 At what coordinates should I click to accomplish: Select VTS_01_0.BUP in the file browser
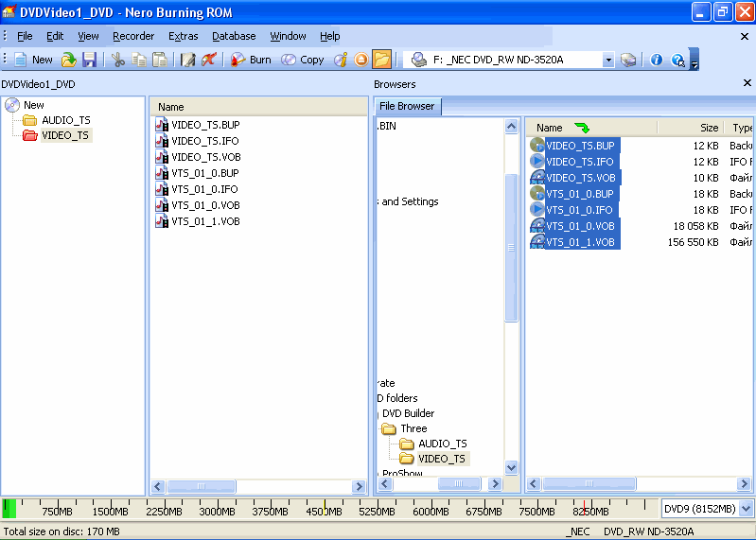(579, 194)
